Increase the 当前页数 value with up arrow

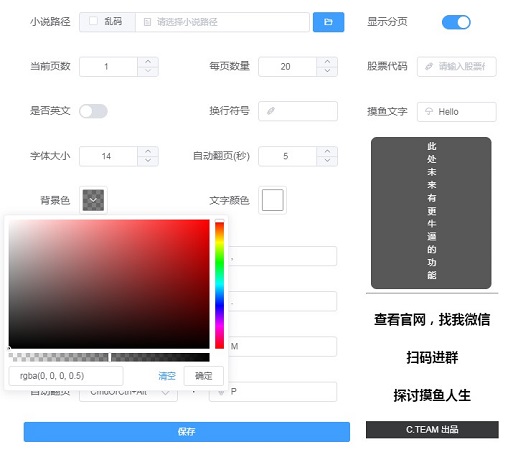coord(148,62)
